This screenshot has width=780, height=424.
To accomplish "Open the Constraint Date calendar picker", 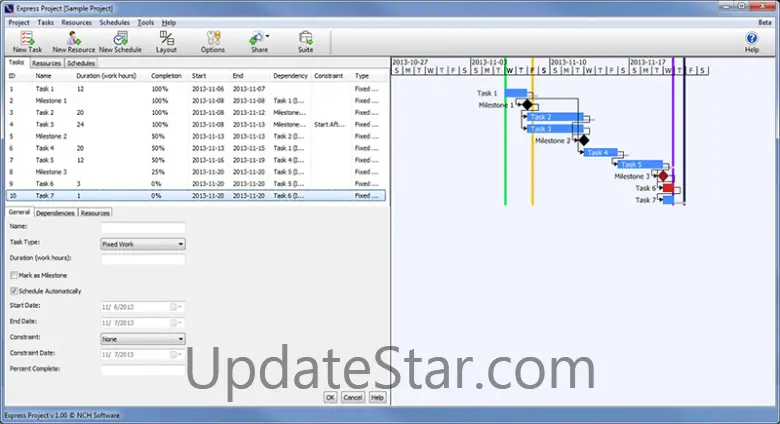I will [176, 354].
